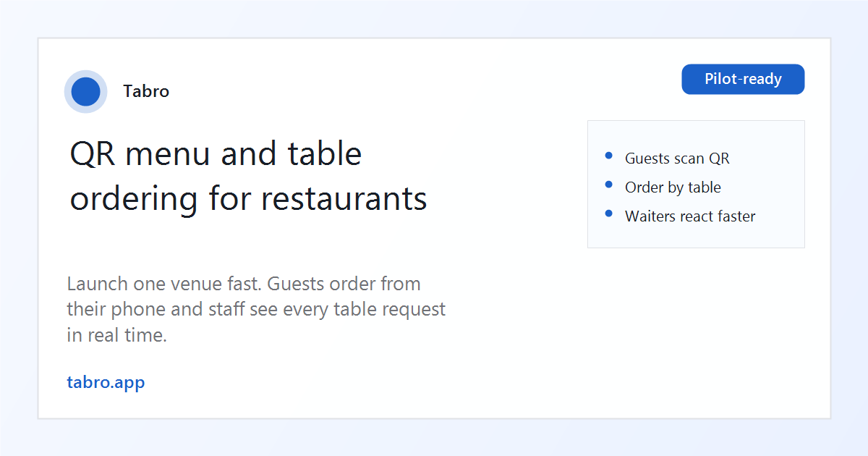Select the Pilot-ready badge

tap(743, 79)
